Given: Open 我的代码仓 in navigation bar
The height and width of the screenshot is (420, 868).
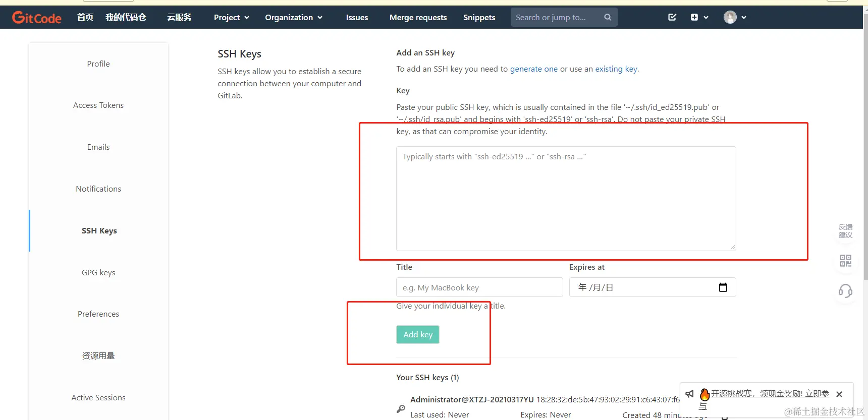Looking at the screenshot, I should (126, 18).
